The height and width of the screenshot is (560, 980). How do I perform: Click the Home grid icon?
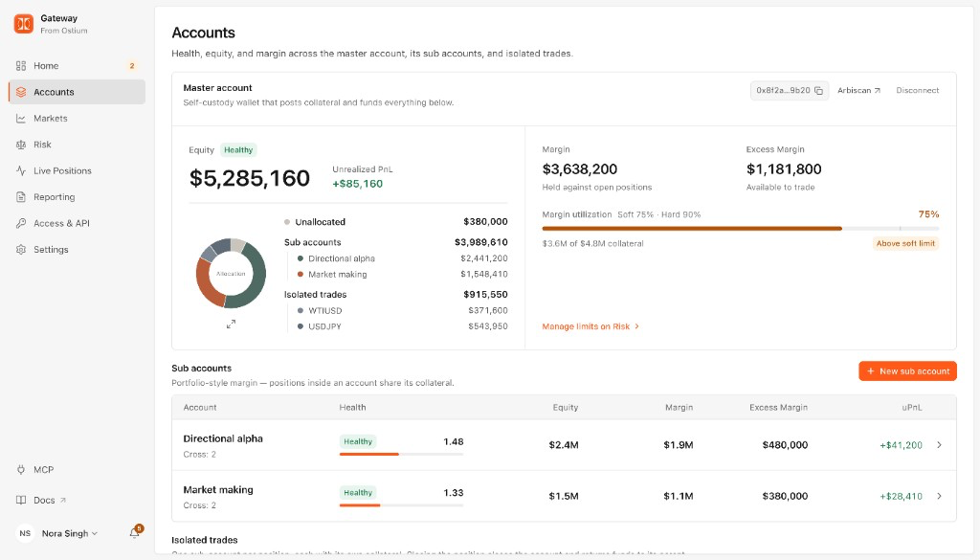click(21, 66)
